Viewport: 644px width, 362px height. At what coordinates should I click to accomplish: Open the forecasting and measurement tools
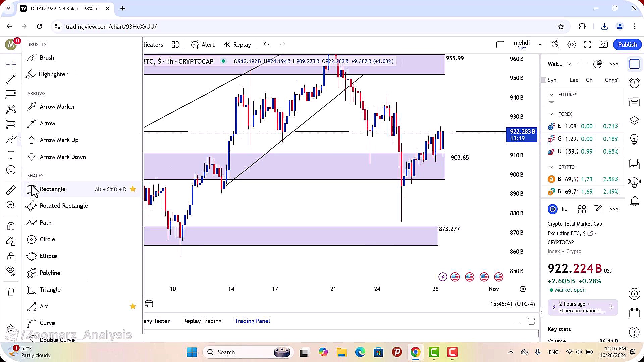[11, 125]
